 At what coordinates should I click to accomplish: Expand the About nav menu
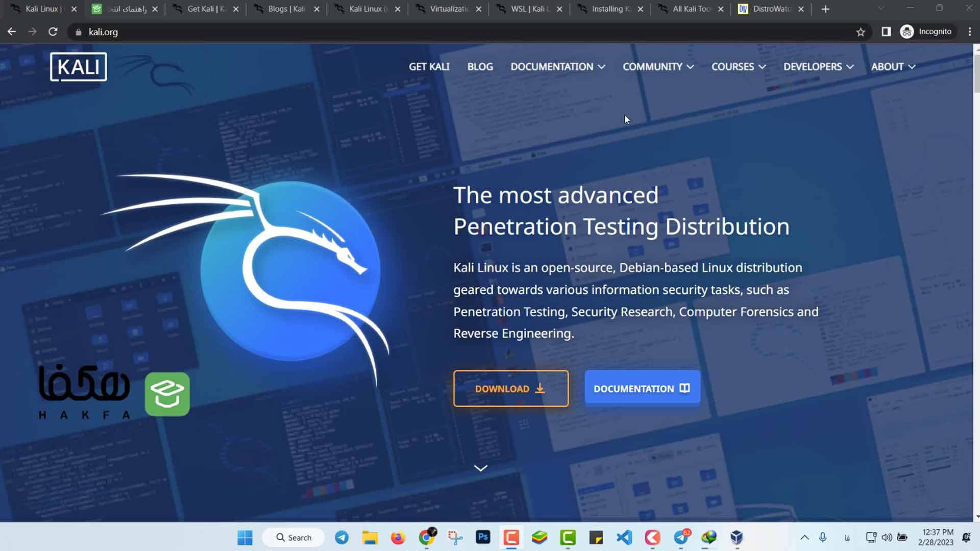[893, 67]
